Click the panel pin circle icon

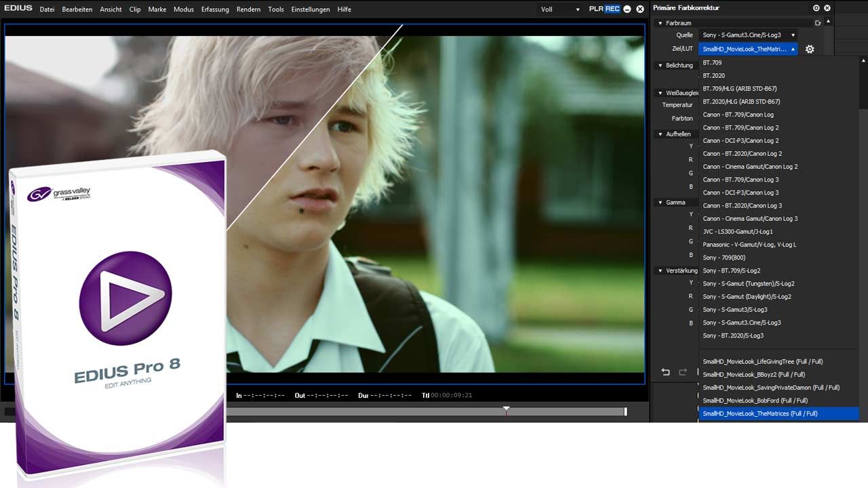point(816,8)
